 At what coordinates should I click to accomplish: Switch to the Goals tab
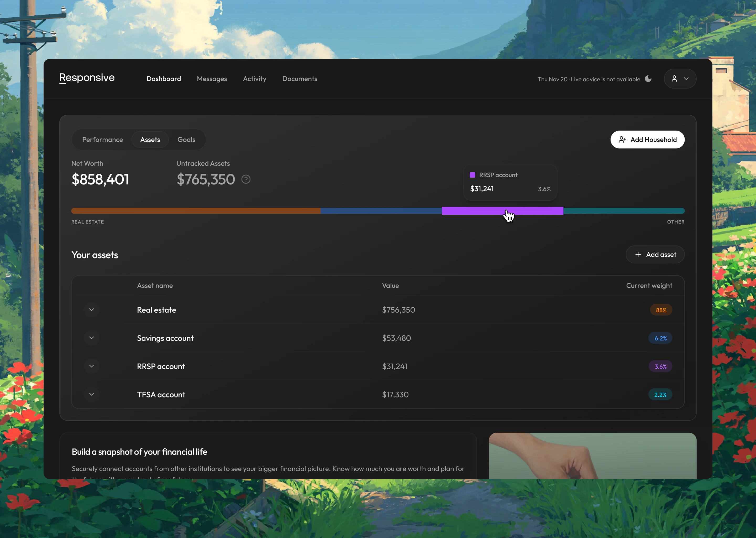186,139
